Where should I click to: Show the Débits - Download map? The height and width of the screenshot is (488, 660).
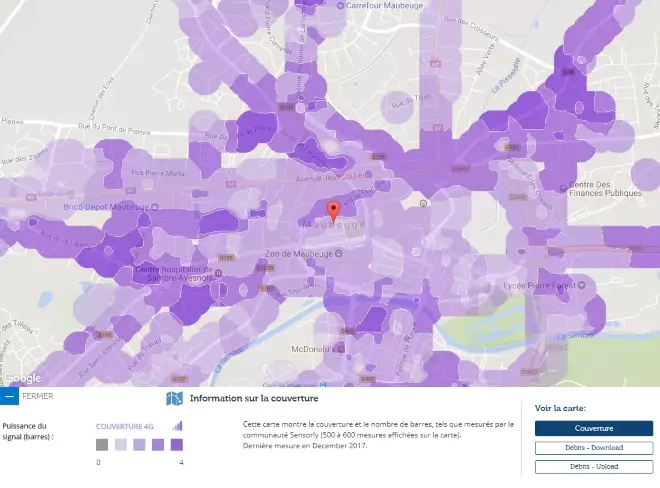(x=593, y=448)
